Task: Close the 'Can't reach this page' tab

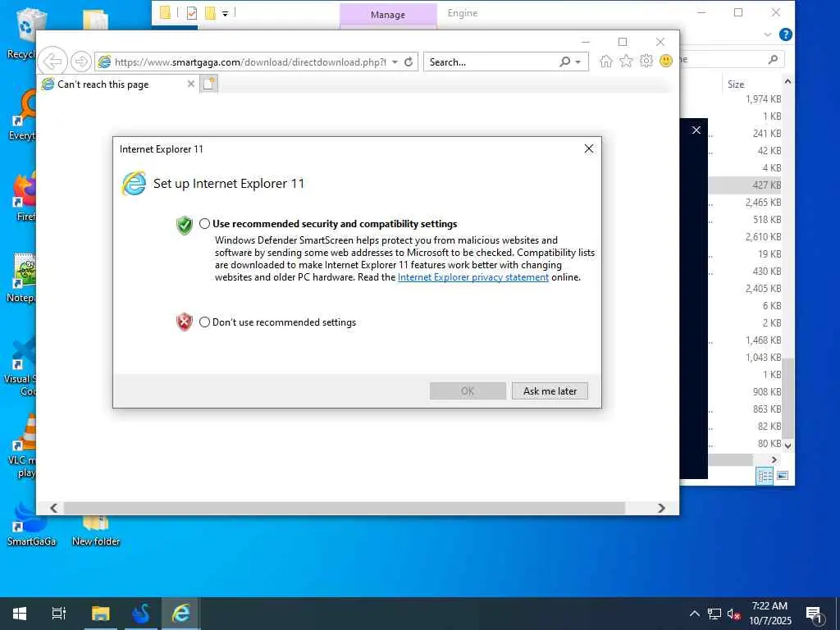Action: 190,84
